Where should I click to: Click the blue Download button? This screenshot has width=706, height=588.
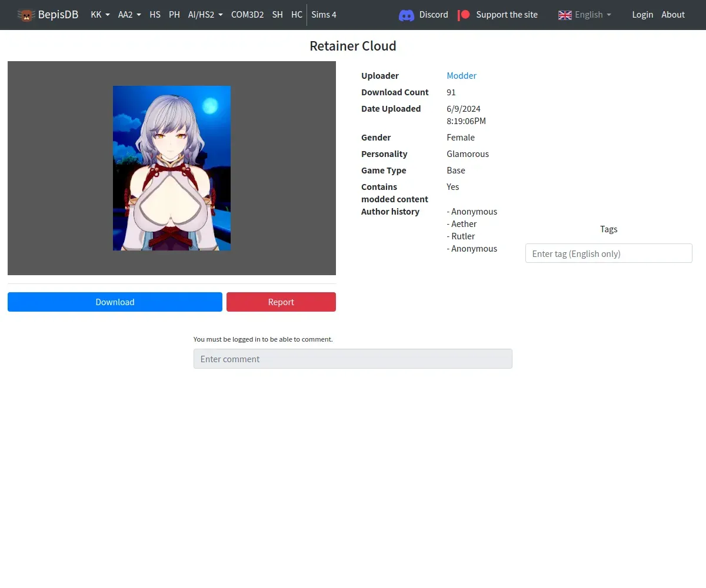click(115, 302)
